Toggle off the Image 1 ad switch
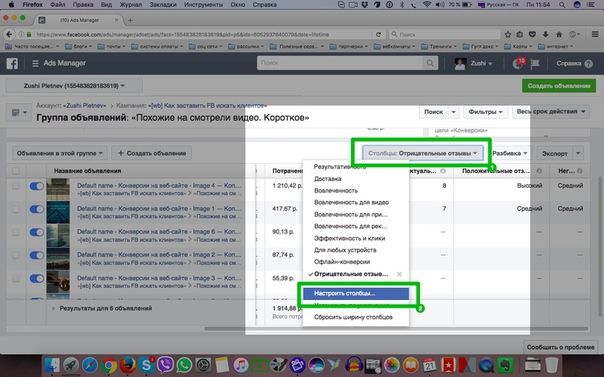This screenshot has height=377, width=604. 37,209
